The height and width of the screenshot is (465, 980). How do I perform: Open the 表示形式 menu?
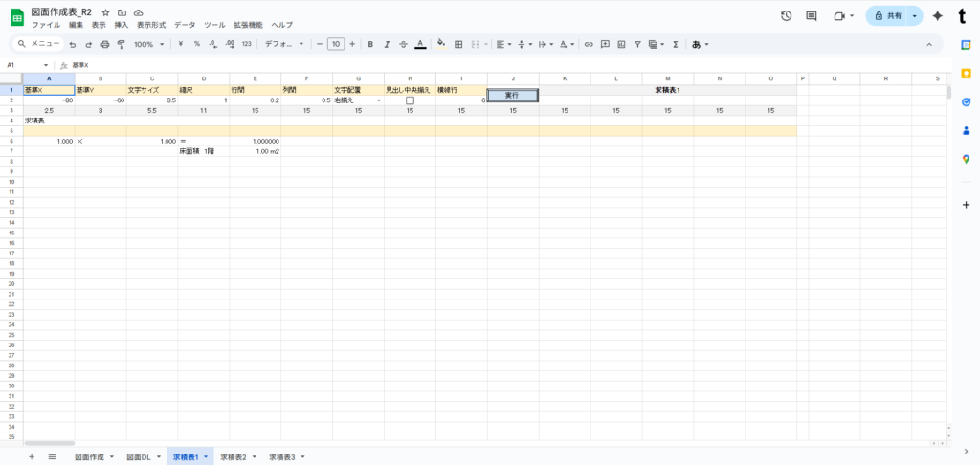tap(151, 25)
